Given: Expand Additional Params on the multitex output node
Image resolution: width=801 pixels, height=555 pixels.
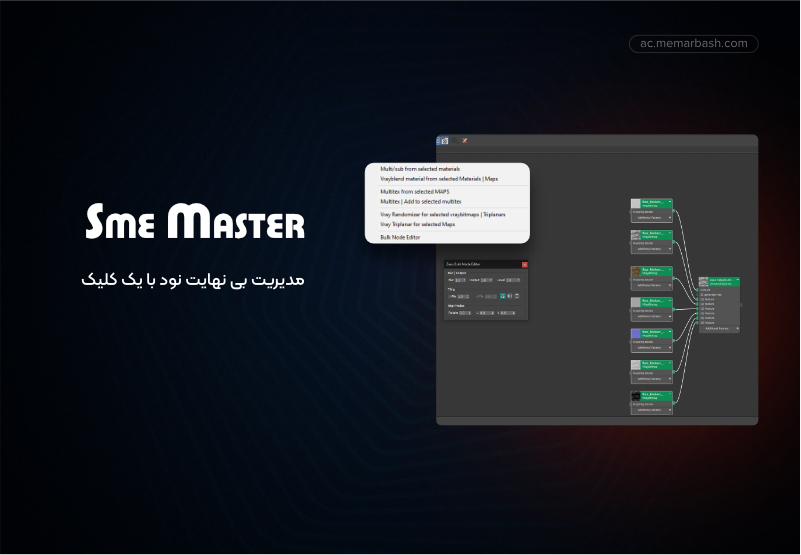Looking at the screenshot, I should tap(719, 329).
